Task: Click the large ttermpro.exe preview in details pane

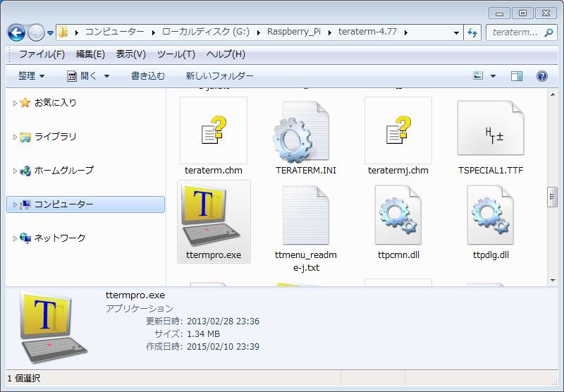Action: tap(54, 327)
